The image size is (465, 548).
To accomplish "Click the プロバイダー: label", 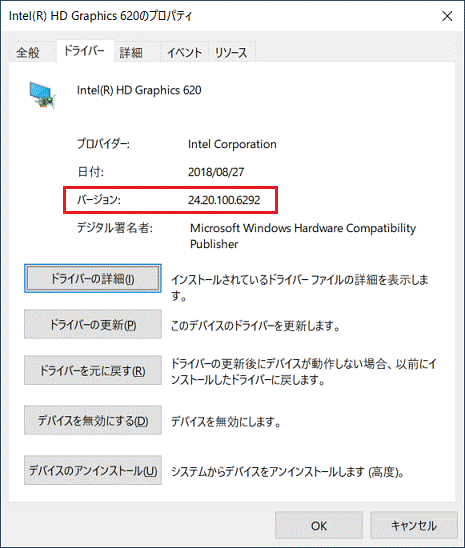I will [103, 144].
